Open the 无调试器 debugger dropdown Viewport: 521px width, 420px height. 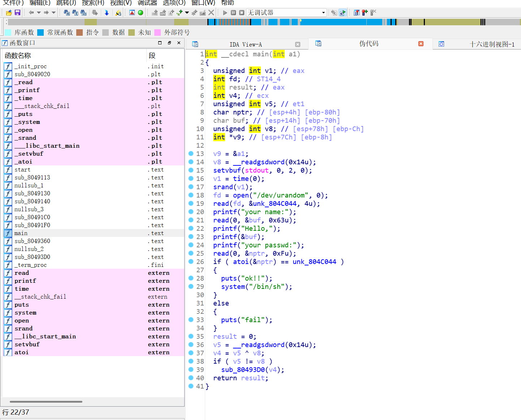click(x=323, y=13)
